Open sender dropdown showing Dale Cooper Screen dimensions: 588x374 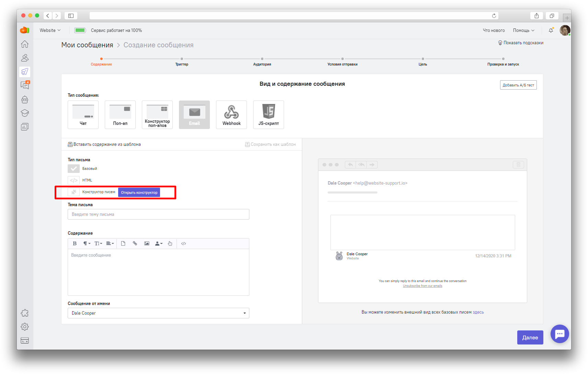158,313
